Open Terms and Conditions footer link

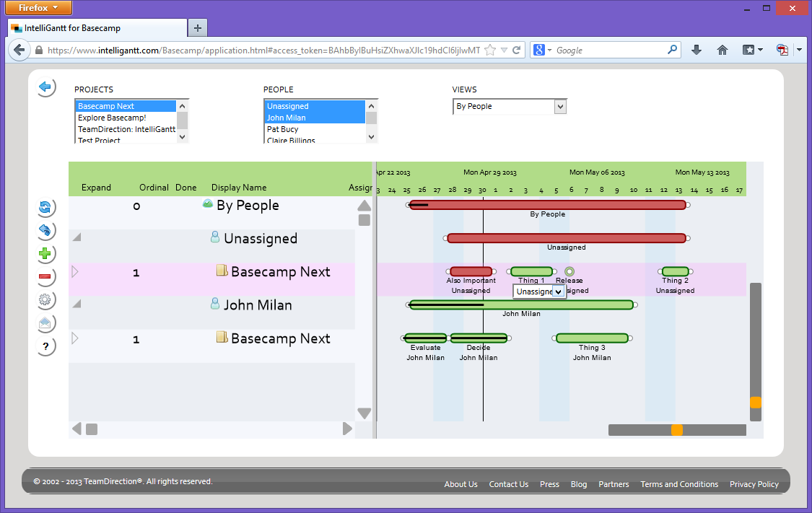[x=679, y=484]
